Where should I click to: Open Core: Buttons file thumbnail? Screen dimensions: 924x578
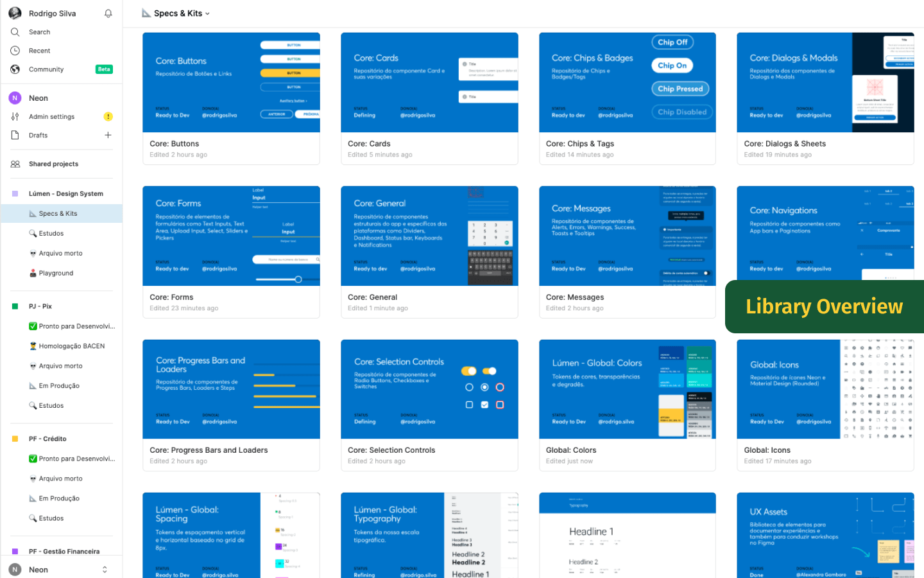click(x=231, y=83)
